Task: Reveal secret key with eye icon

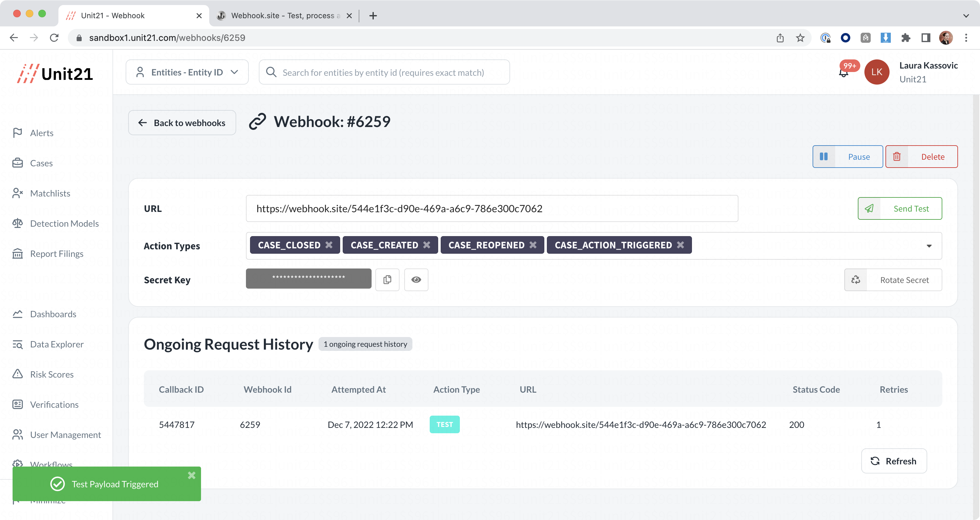Action: pyautogui.click(x=416, y=280)
